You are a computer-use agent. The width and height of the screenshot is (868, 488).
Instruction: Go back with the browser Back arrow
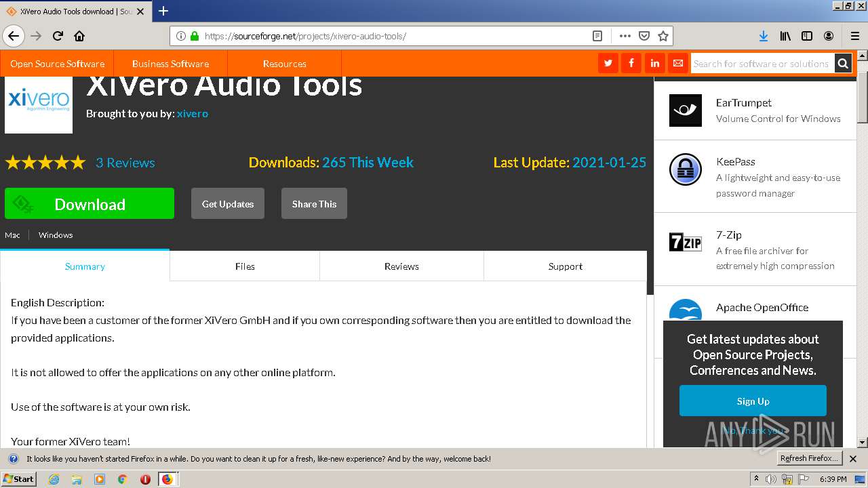(x=14, y=36)
